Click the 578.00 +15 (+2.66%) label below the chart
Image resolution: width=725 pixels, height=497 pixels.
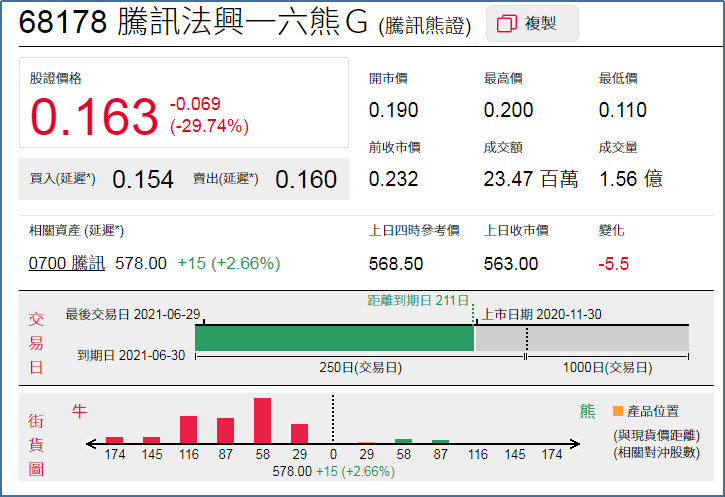click(333, 472)
